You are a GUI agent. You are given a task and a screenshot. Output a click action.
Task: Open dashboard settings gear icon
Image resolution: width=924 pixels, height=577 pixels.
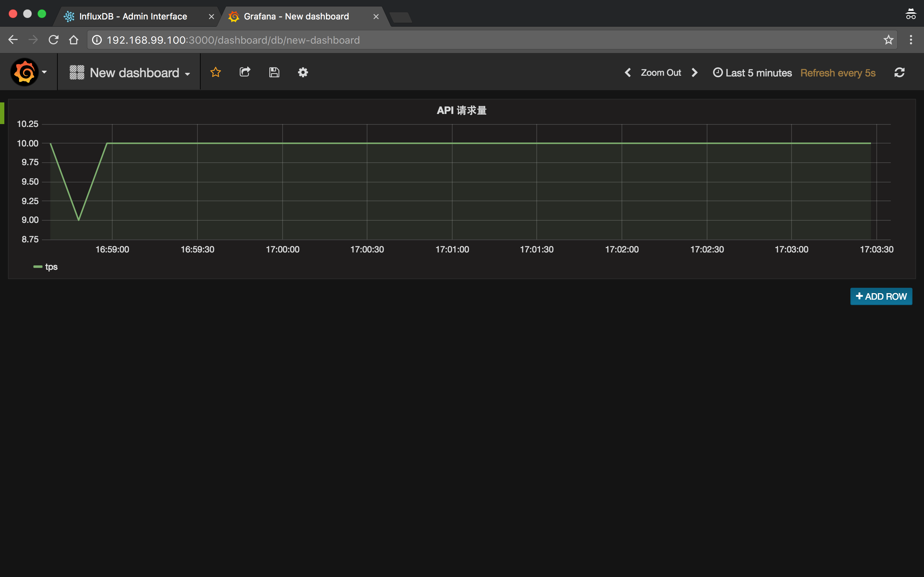pyautogui.click(x=303, y=72)
